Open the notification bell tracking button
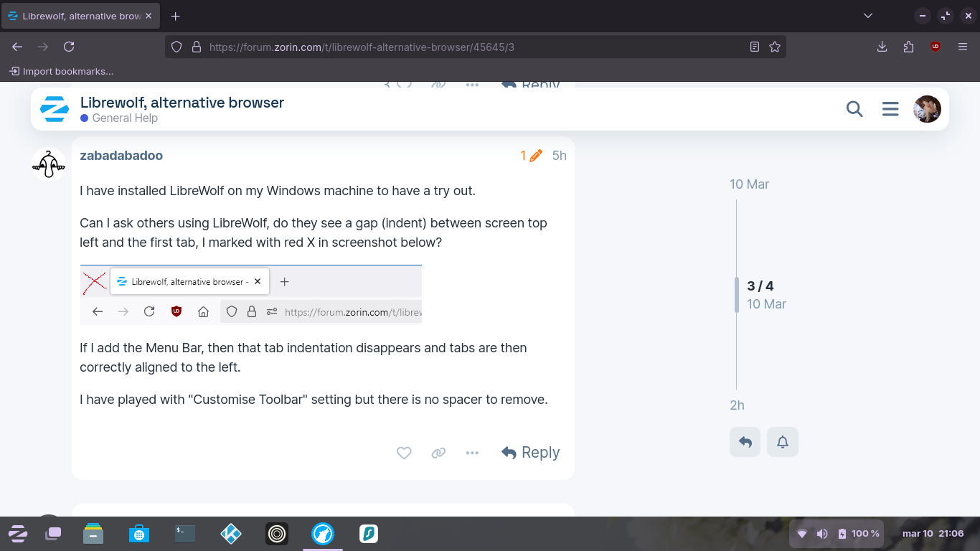 [783, 442]
